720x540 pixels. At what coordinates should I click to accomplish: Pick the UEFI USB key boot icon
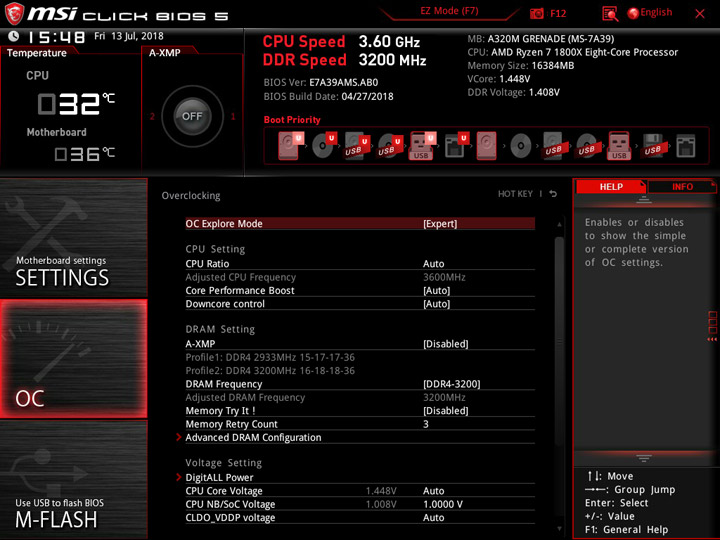[423, 146]
